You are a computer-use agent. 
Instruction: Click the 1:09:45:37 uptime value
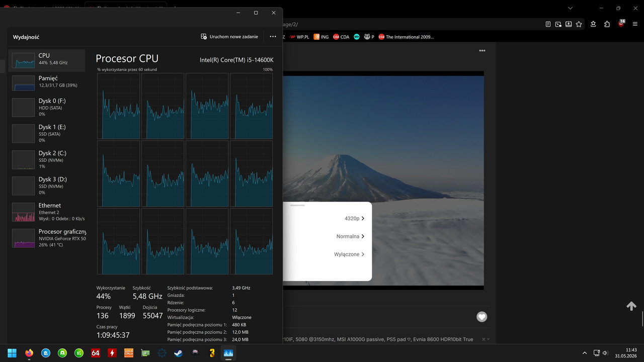(x=113, y=335)
